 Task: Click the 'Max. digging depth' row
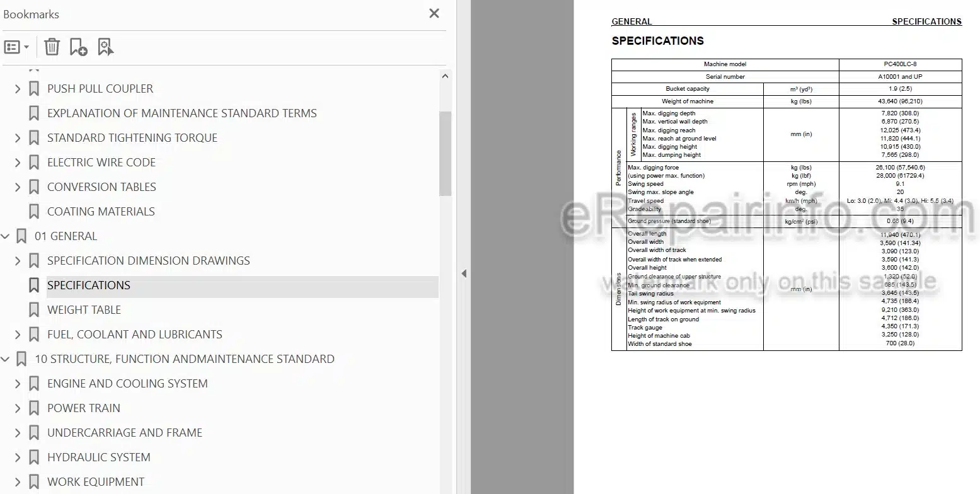click(669, 113)
